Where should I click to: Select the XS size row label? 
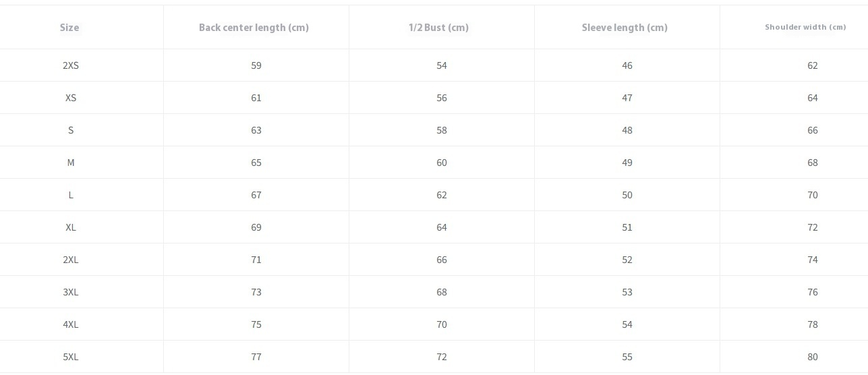click(71, 98)
